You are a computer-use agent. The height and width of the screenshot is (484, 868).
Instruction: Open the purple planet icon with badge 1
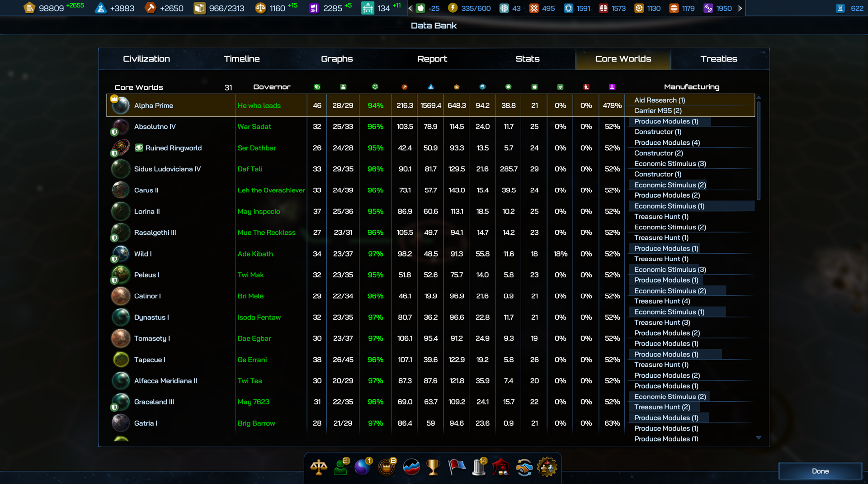363,467
